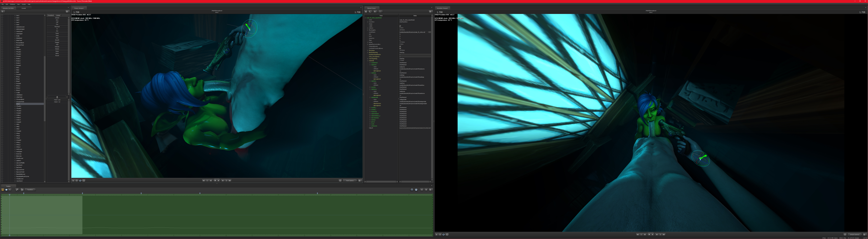Viewport: 868px width, 239px height.
Task: Select the rotate tool in primary viewport
Action: pyautogui.click(x=80, y=181)
